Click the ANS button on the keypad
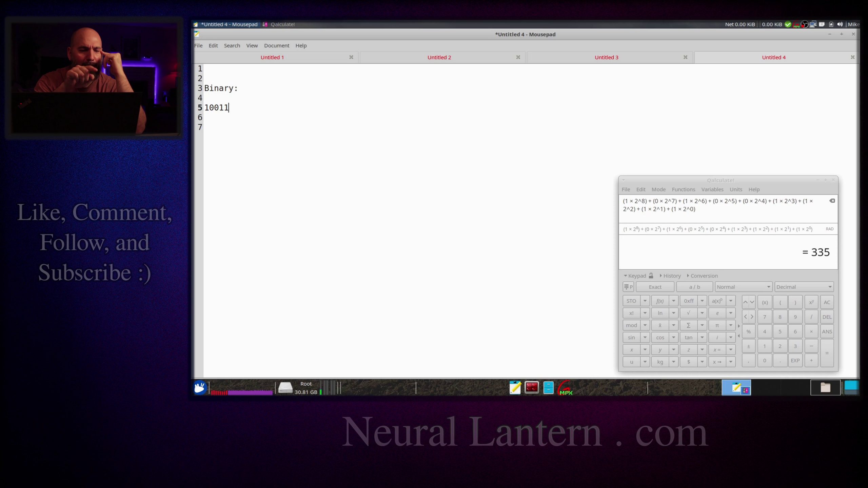Viewport: 868px width, 488px height. coord(827,331)
